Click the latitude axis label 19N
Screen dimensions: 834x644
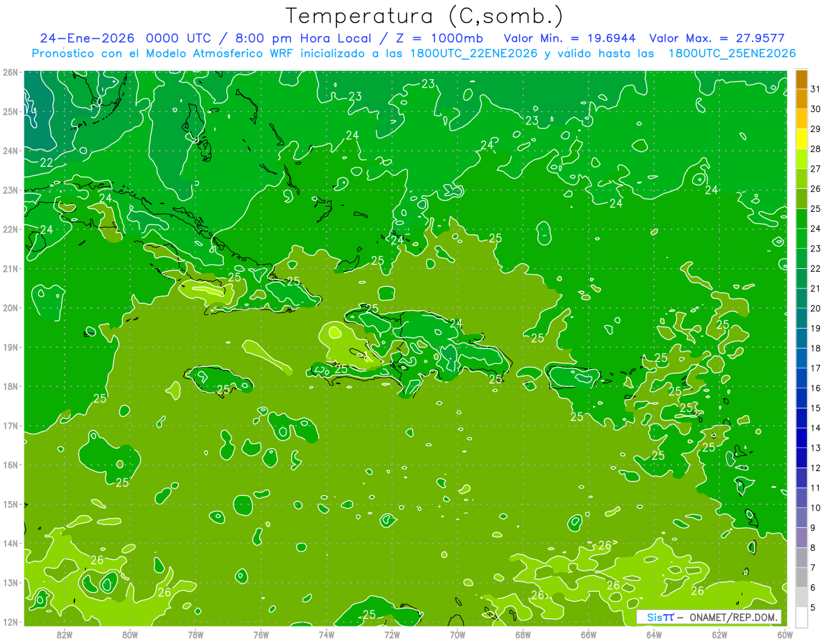[10, 347]
